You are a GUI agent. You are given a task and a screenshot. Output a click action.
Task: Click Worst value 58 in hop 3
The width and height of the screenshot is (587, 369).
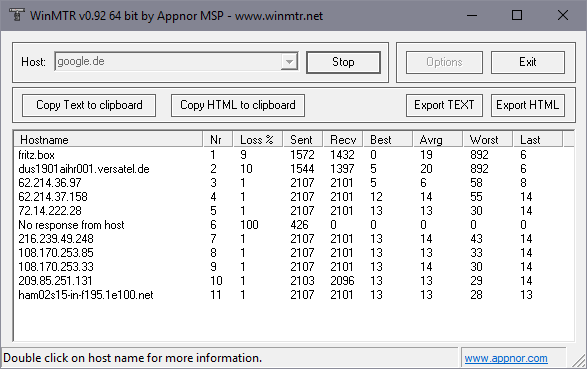476,183
